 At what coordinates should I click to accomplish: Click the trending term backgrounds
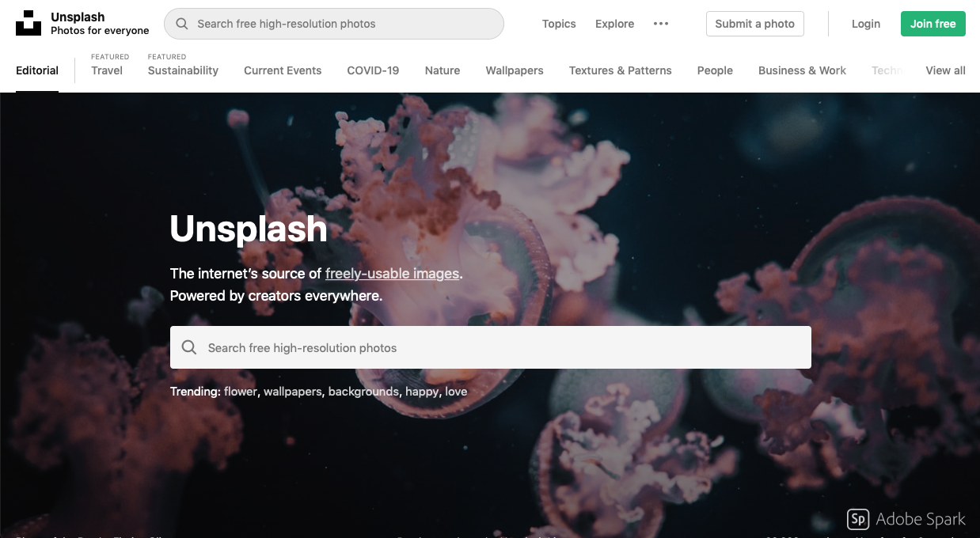pos(363,392)
